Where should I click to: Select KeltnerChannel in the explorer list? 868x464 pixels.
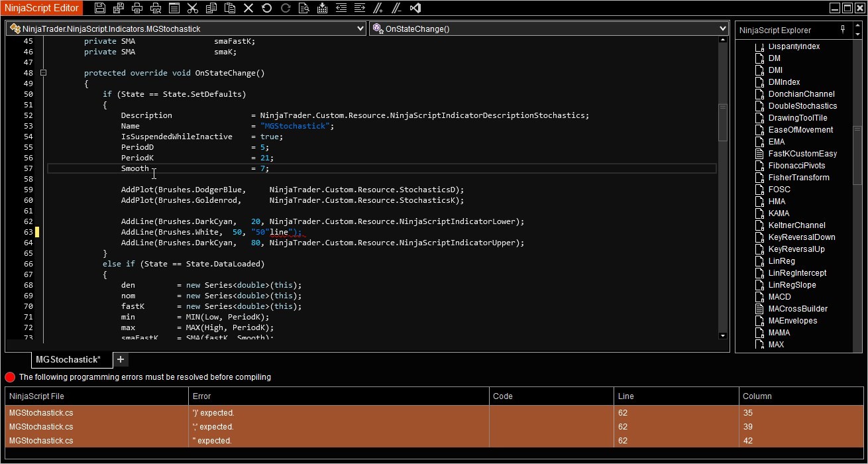pyautogui.click(x=796, y=225)
